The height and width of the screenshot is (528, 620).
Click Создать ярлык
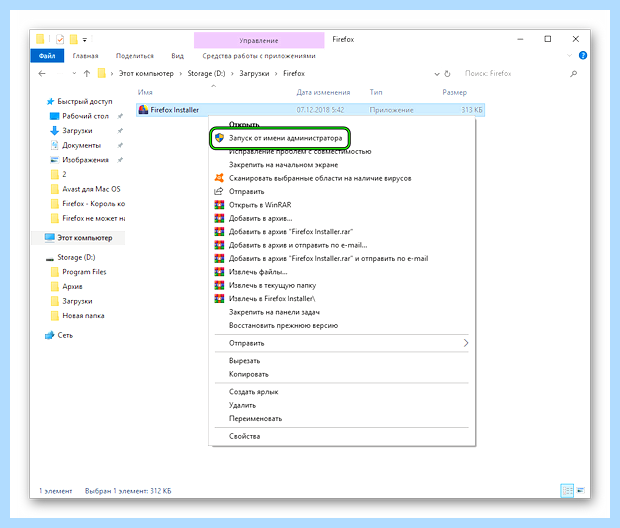tap(253, 392)
